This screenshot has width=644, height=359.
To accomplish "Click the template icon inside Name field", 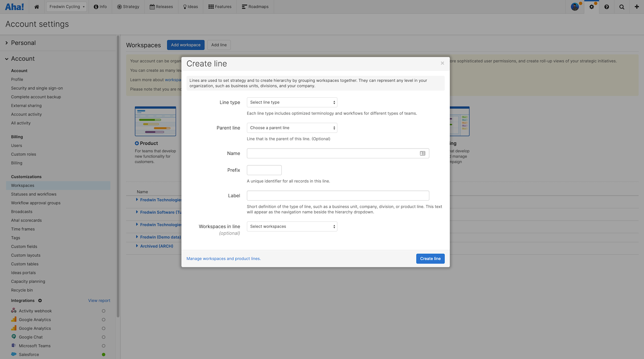I will [x=422, y=154].
